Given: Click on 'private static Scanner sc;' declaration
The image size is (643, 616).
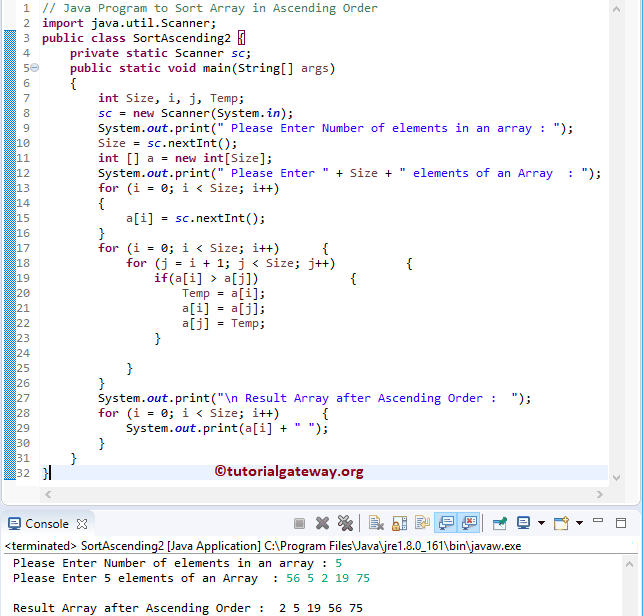Looking at the screenshot, I should click(160, 53).
